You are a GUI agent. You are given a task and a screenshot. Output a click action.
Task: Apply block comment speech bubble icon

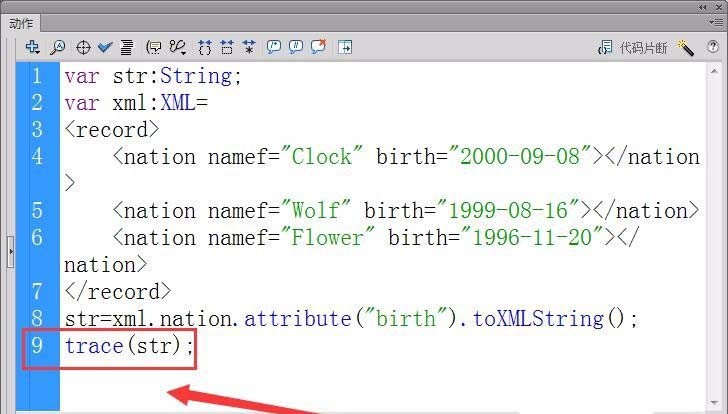coord(274,47)
